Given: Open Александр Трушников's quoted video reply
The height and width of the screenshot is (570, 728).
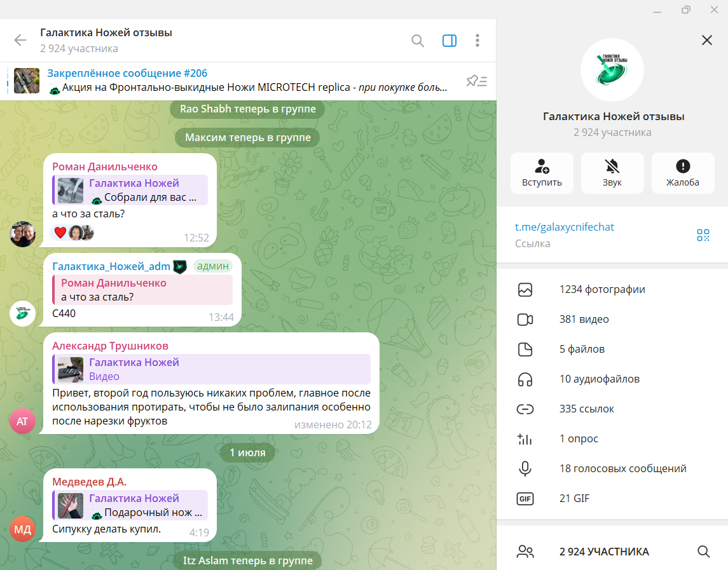Looking at the screenshot, I should (212, 369).
